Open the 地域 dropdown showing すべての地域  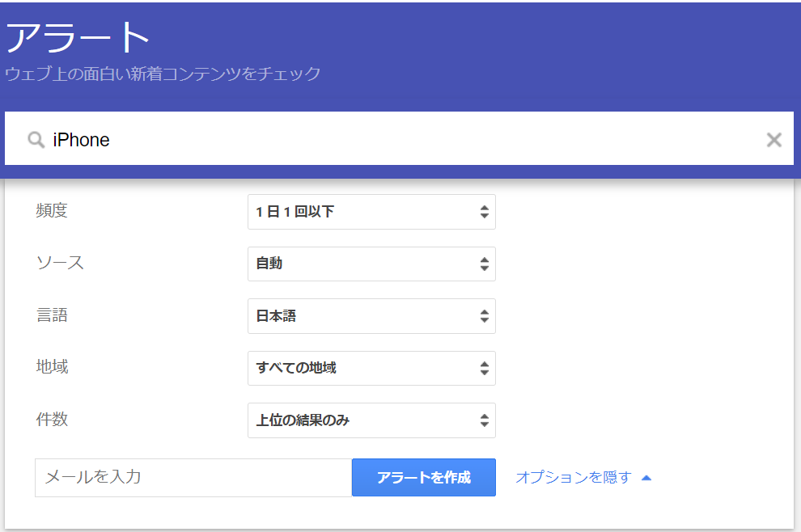coord(371,368)
